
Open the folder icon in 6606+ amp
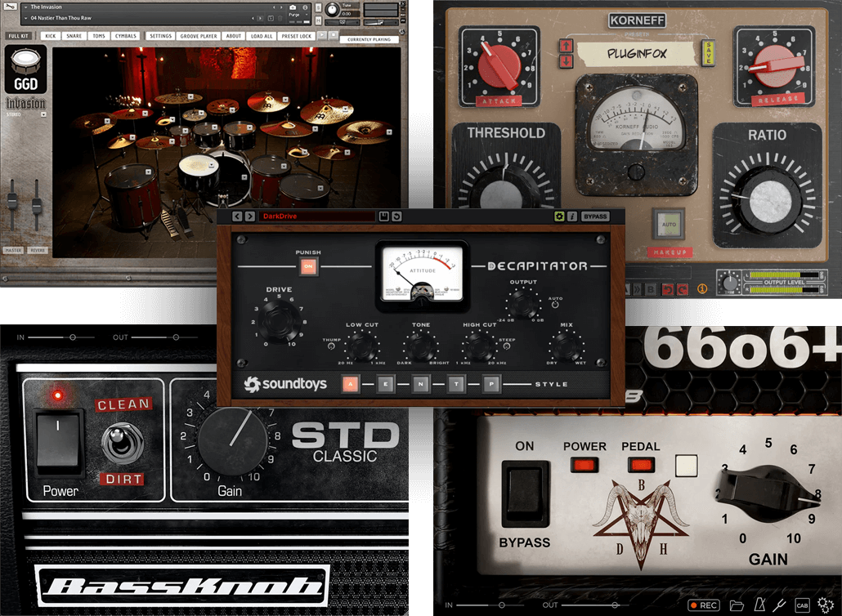click(737, 605)
